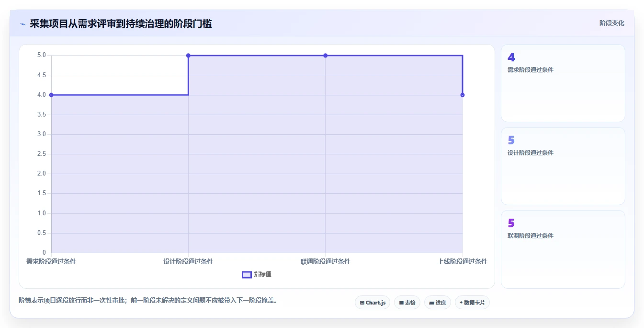Click the icon inside the 进度 tag

click(x=431, y=303)
